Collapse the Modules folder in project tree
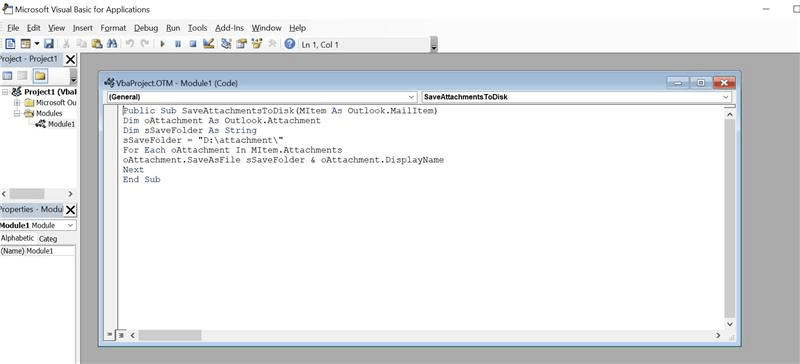 17,113
